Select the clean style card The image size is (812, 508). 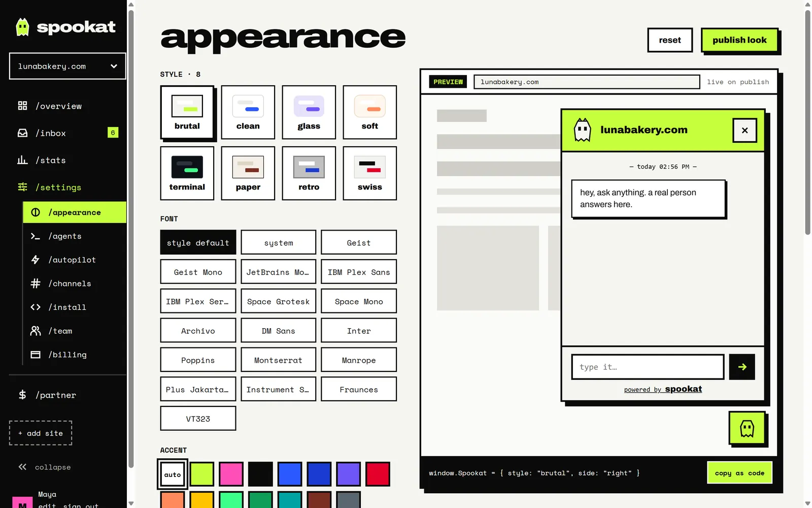coord(248,112)
